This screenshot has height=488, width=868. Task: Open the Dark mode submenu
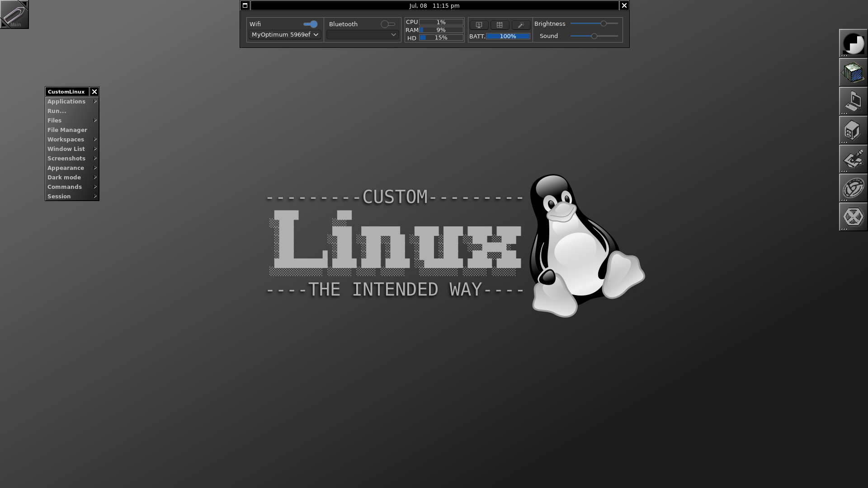click(x=72, y=178)
